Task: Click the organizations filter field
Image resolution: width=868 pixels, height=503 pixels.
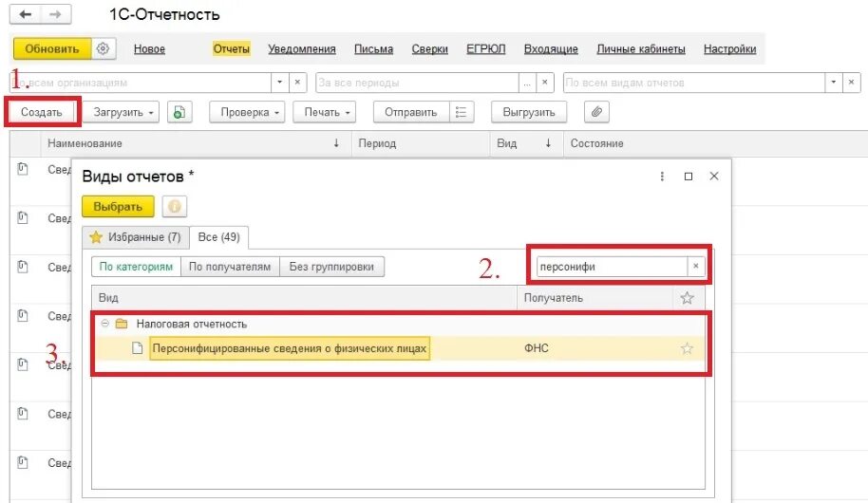Action: click(141, 83)
